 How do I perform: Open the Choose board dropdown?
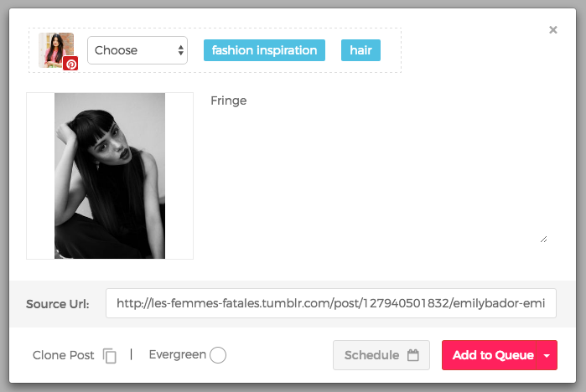(x=137, y=50)
